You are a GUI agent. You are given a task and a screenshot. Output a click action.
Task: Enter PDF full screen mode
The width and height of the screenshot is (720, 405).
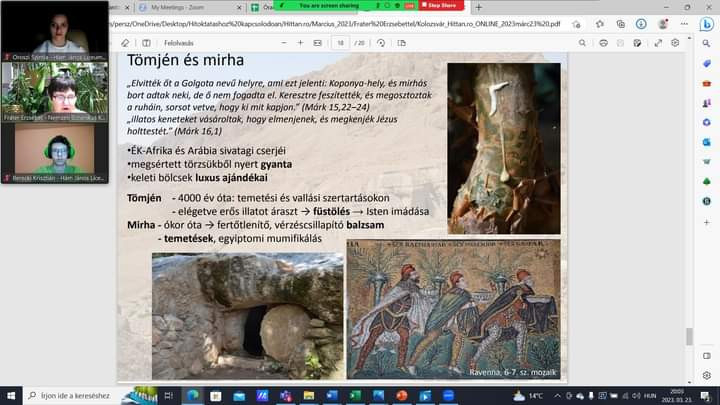pyautogui.click(x=656, y=43)
